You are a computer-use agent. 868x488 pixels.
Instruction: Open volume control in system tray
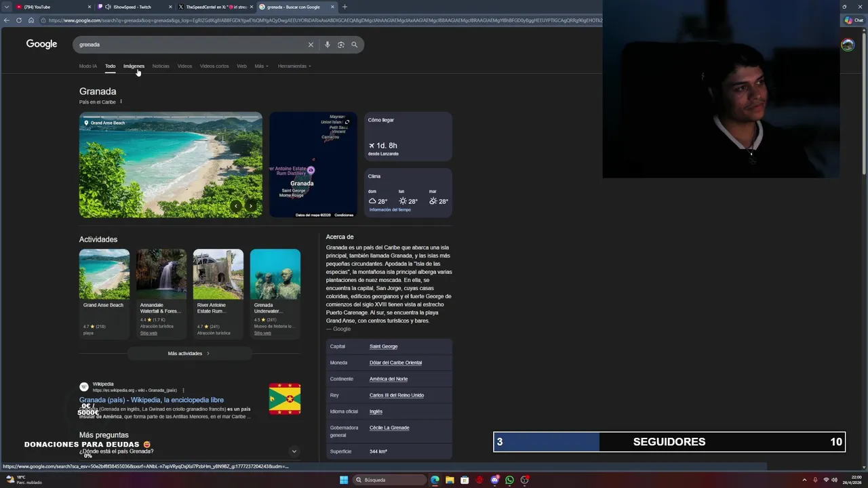coord(834,480)
